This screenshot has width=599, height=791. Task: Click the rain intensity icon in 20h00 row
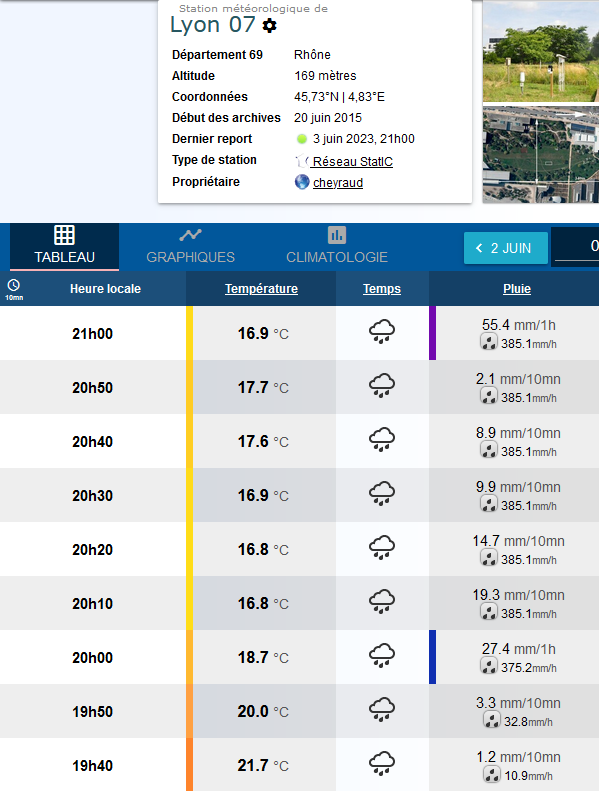[x=488, y=667]
